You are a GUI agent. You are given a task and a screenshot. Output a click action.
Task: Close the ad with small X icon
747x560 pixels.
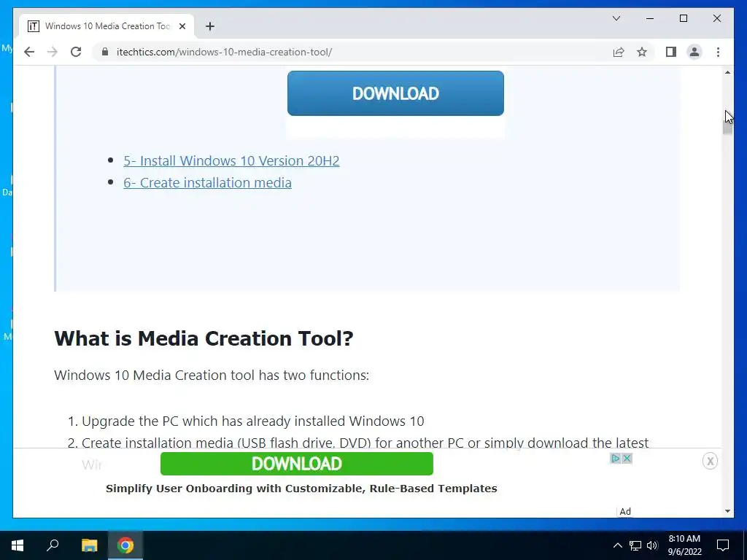click(x=627, y=459)
